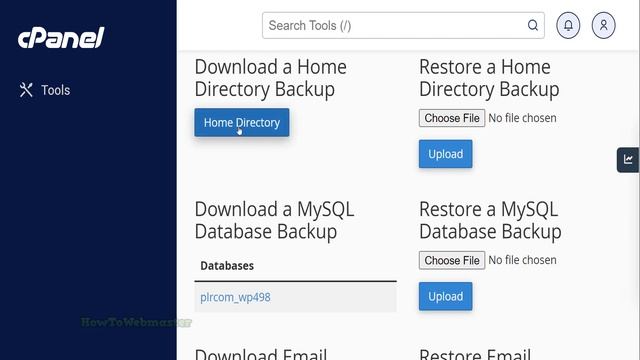Click the Databases column header

[227, 266]
